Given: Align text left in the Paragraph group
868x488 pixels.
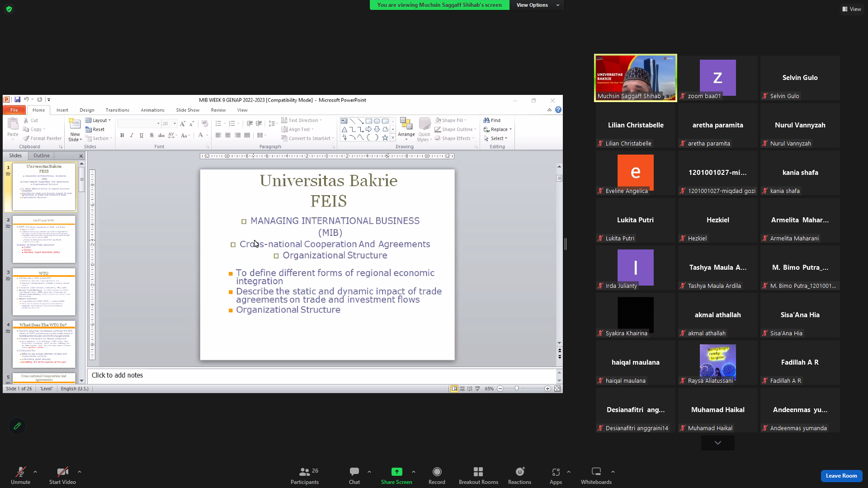Looking at the screenshot, I should (x=218, y=135).
